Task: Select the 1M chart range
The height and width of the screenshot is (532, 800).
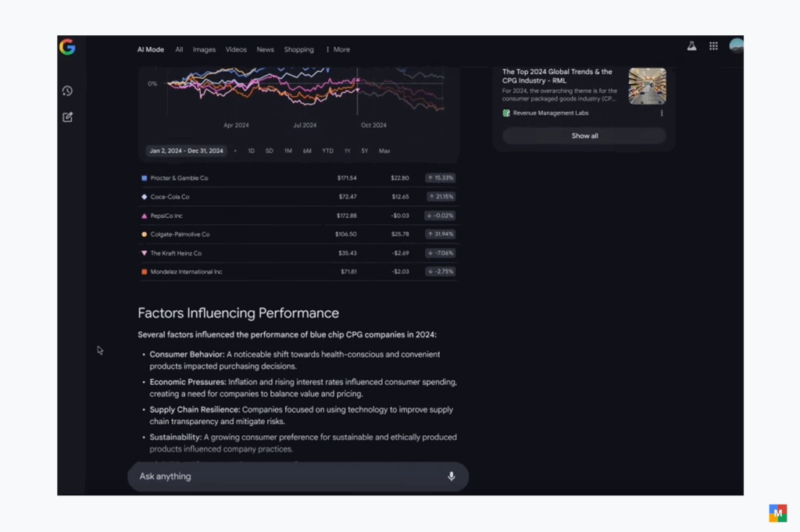Action: 288,151
